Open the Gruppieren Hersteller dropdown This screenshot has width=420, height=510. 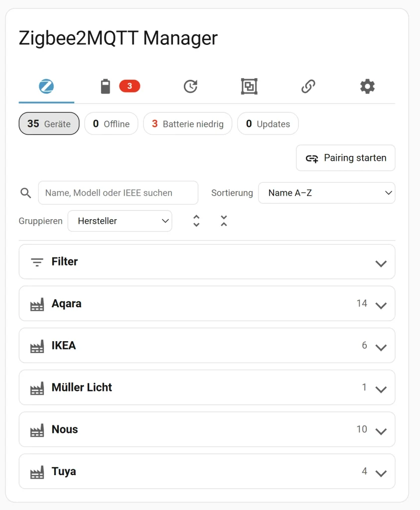(x=120, y=221)
